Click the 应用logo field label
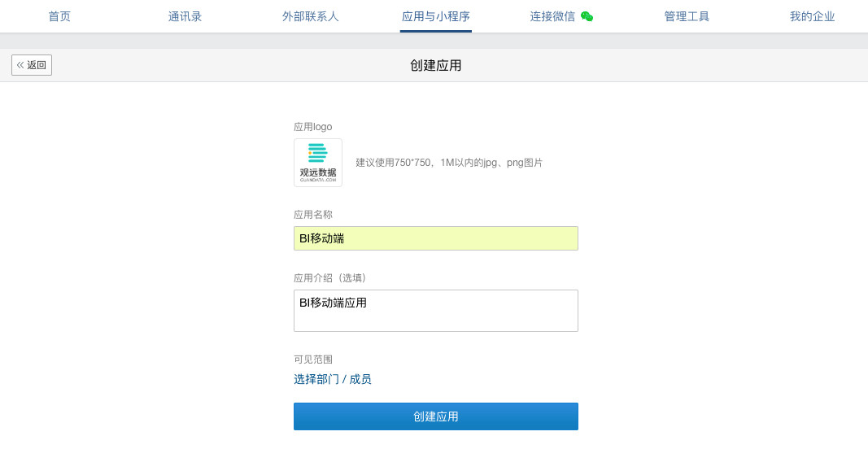Image resolution: width=868 pixels, height=449 pixels. point(312,127)
